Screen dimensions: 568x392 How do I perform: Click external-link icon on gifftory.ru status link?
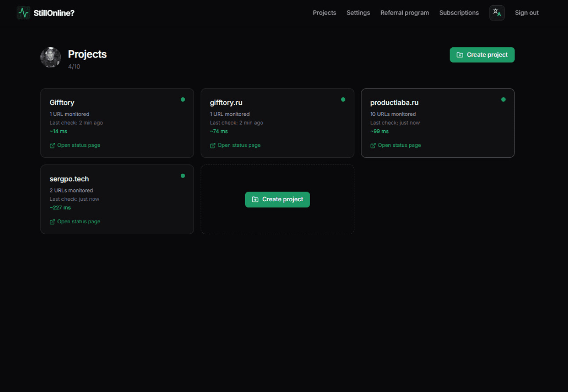pos(213,146)
